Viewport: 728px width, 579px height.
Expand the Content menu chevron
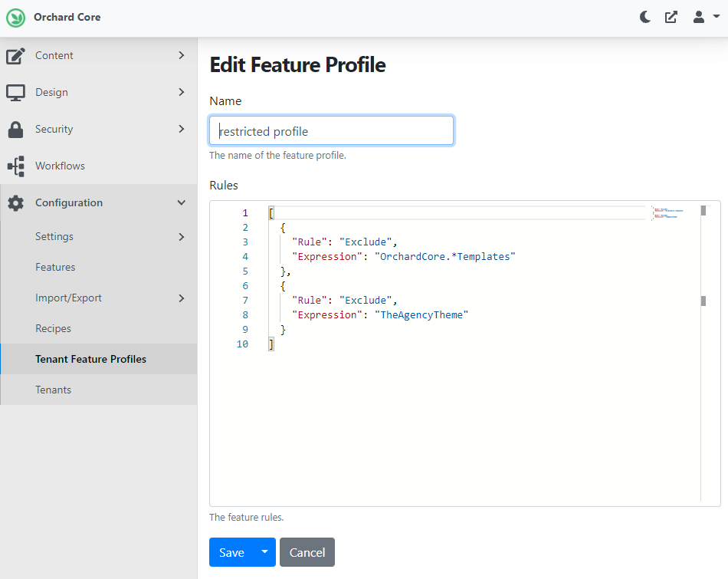coord(182,55)
